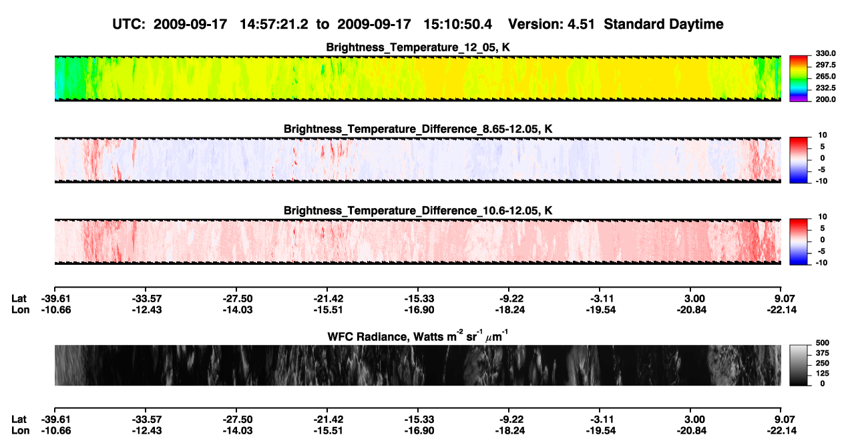868x445 pixels.
Task: Click the 'UTC:' label in the header
Action: tap(129, 24)
